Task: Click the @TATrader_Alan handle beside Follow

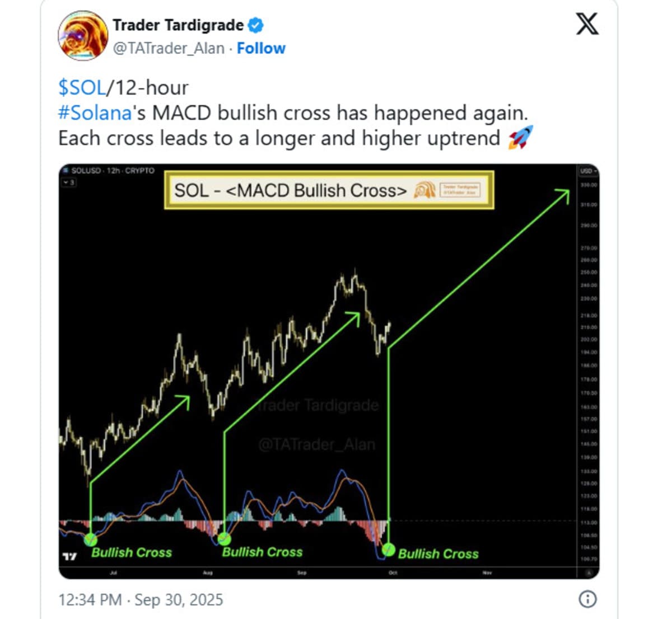Action: (x=169, y=49)
